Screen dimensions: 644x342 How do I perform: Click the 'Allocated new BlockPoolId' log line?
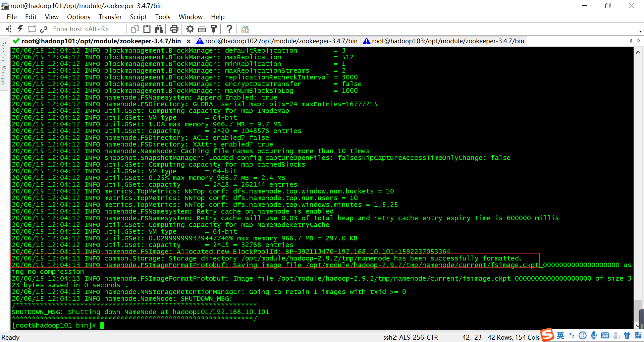[x=231, y=251]
